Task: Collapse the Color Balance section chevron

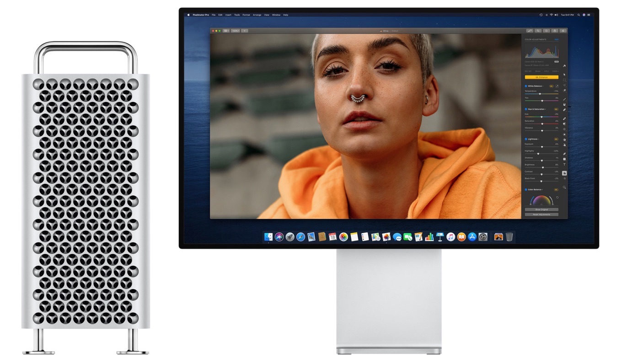Action: [x=542, y=189]
